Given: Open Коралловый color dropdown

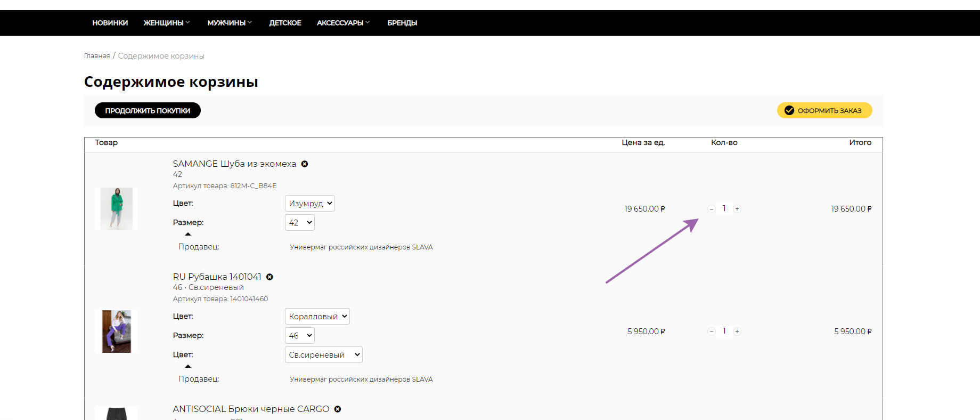Looking at the screenshot, I should (317, 317).
